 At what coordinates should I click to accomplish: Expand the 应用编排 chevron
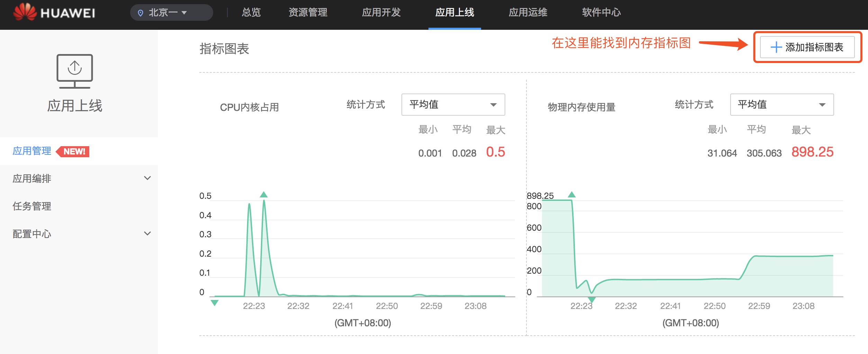pyautogui.click(x=147, y=178)
